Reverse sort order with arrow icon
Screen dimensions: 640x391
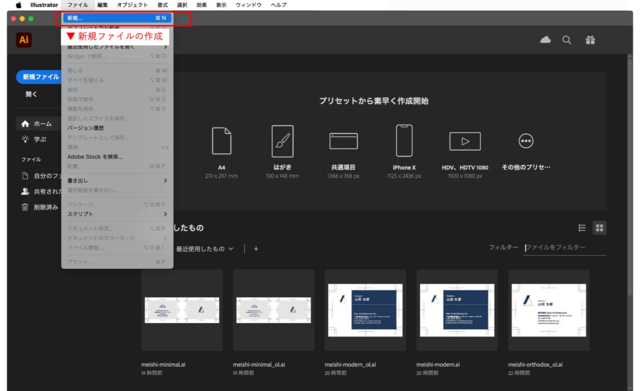(x=256, y=249)
